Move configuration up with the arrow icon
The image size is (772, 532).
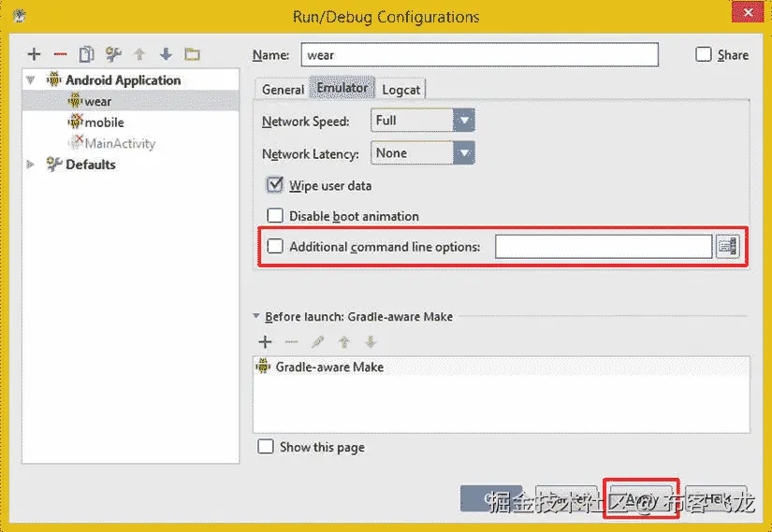[139, 54]
